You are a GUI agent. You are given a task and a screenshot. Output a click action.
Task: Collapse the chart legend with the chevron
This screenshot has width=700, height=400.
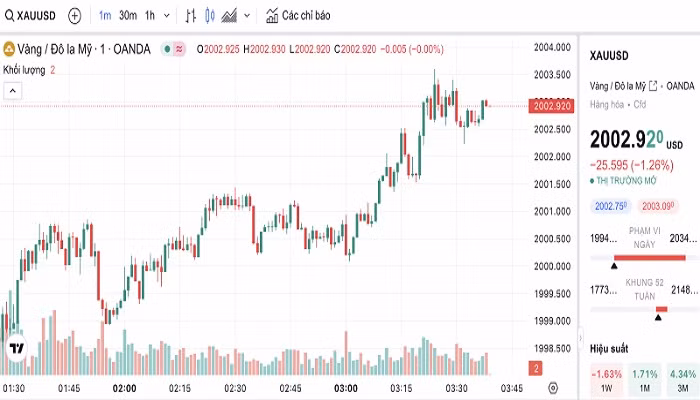click(13, 91)
